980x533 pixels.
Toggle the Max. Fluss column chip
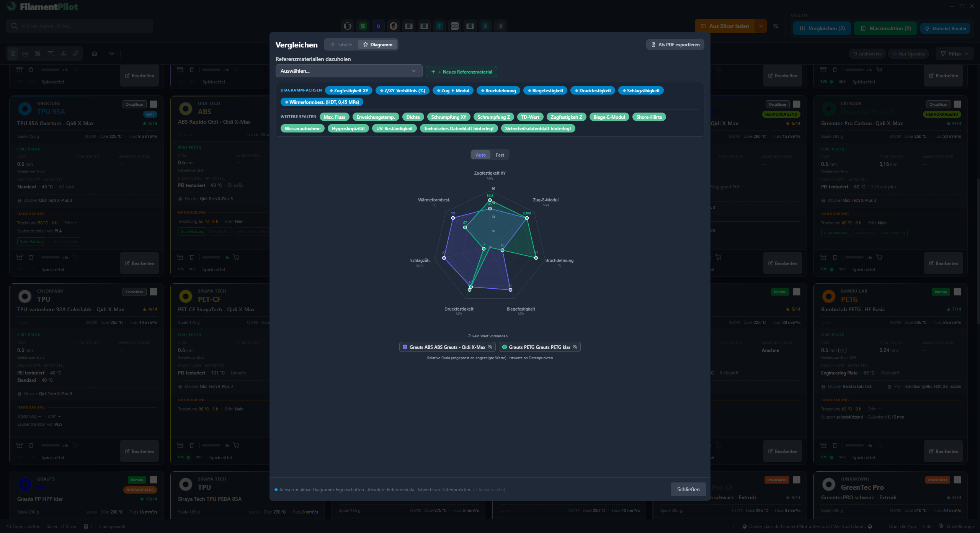pos(334,117)
